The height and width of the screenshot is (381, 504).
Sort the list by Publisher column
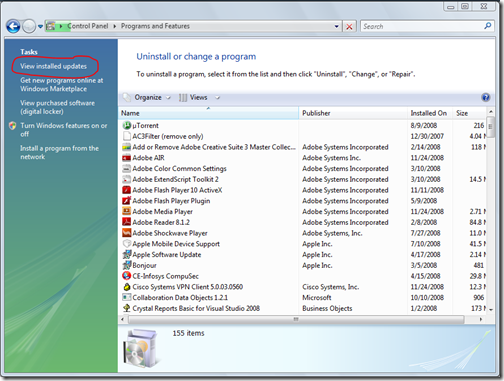coord(353,113)
